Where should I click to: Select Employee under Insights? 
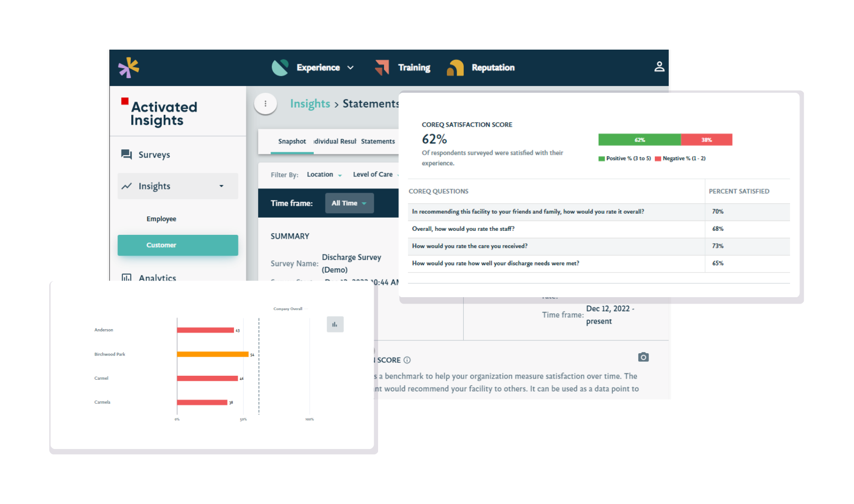tap(161, 219)
